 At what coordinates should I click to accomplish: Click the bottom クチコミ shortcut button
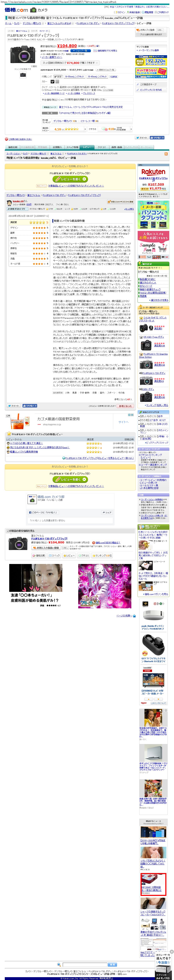pos(84,555)
